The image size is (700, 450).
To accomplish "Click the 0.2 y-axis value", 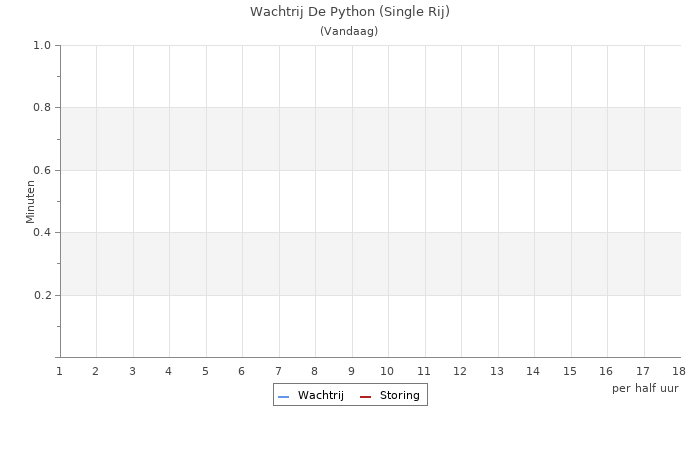I will (42, 295).
